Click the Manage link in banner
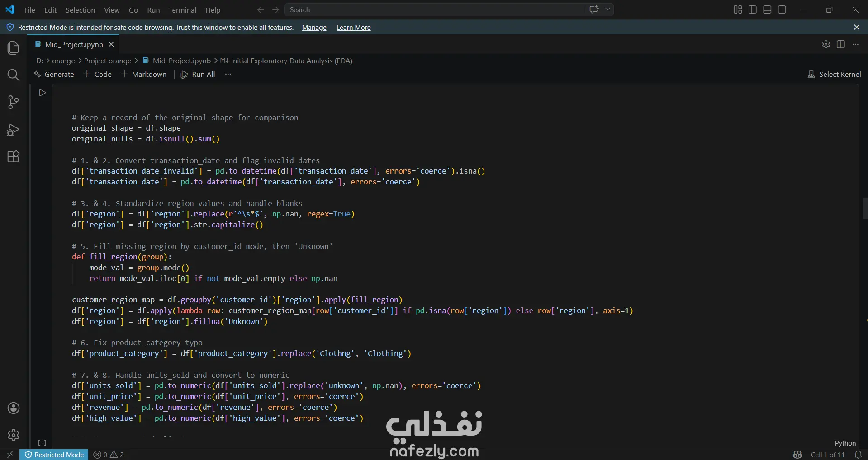Image resolution: width=868 pixels, height=460 pixels. 314,28
